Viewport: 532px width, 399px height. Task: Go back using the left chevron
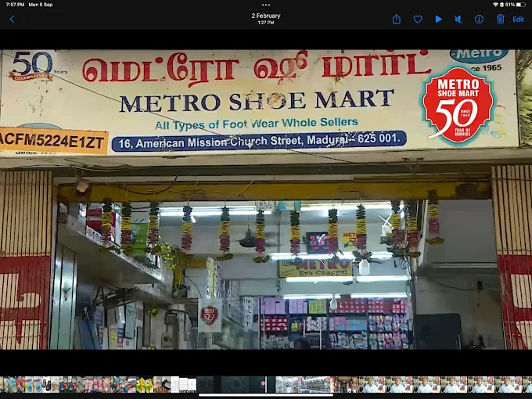pyautogui.click(x=12, y=20)
